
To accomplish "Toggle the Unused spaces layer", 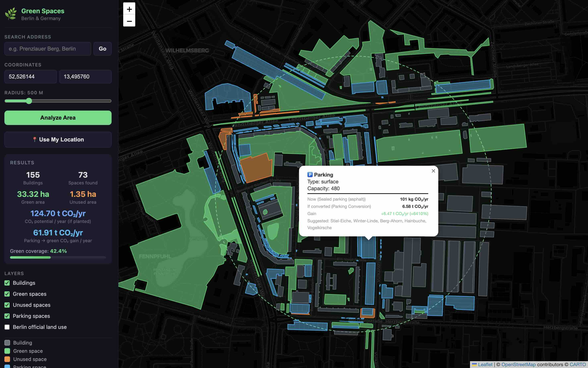I will click(7, 305).
